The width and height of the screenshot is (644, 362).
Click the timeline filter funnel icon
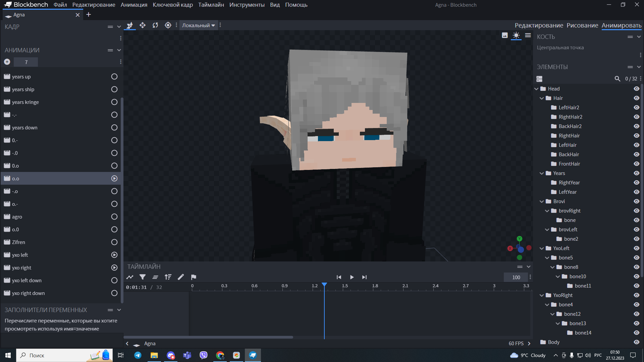(143, 277)
